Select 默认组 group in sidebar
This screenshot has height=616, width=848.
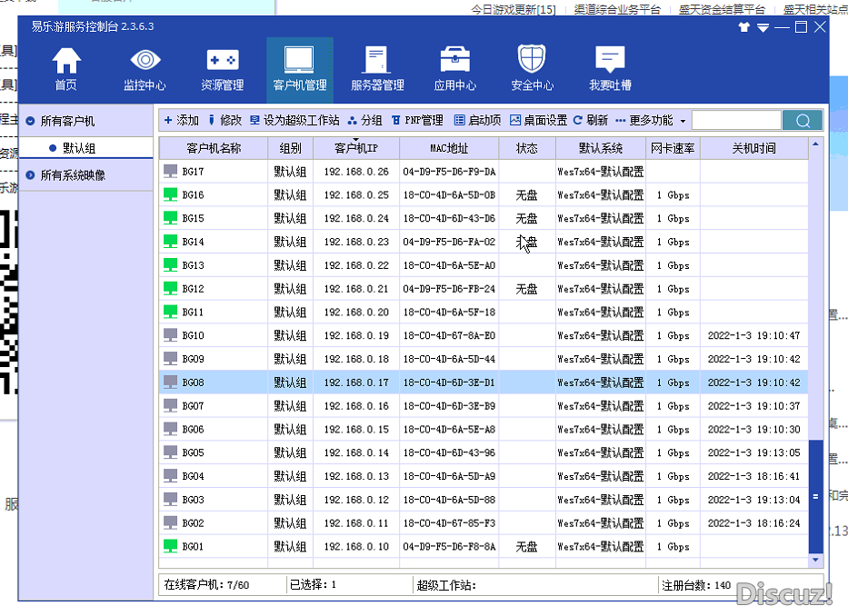[79, 148]
